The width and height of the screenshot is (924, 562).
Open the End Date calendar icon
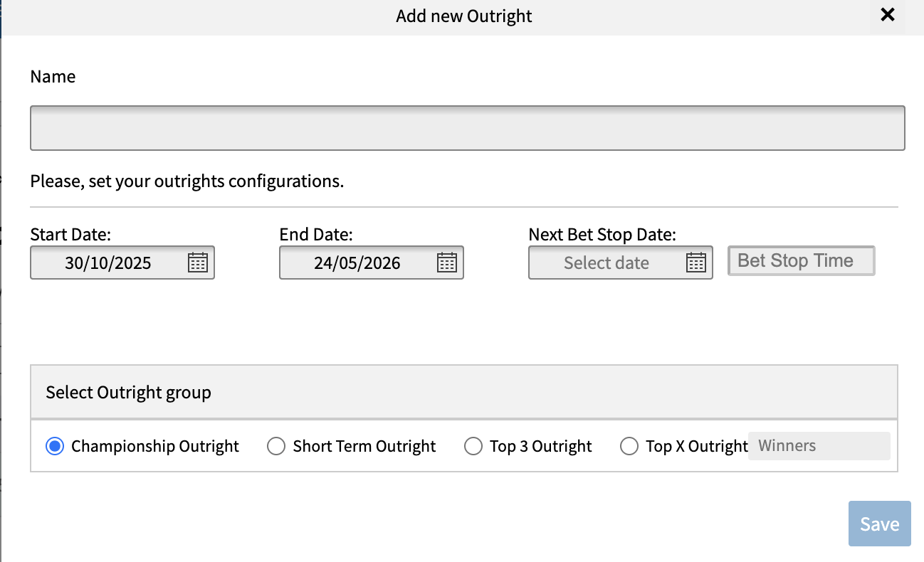(446, 263)
